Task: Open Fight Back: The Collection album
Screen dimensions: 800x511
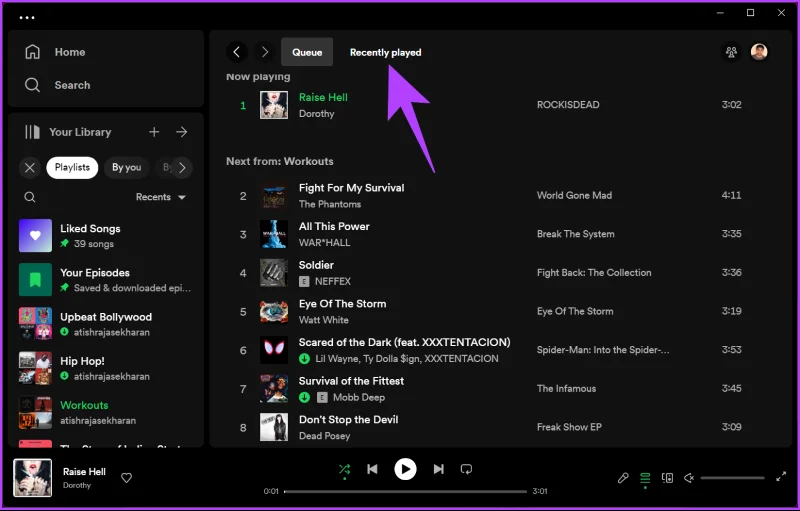Action: (594, 273)
